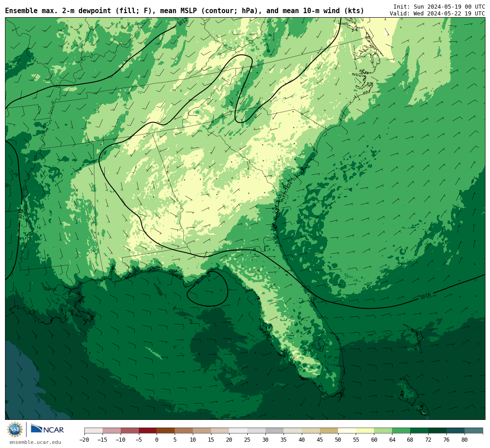
Task: Click the 25 colorbar tick label
Action: [248, 439]
